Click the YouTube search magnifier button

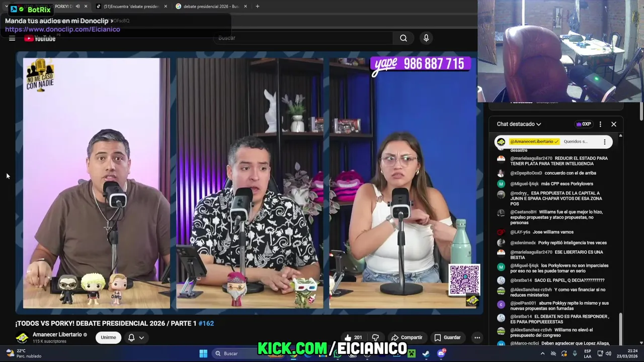tap(404, 38)
